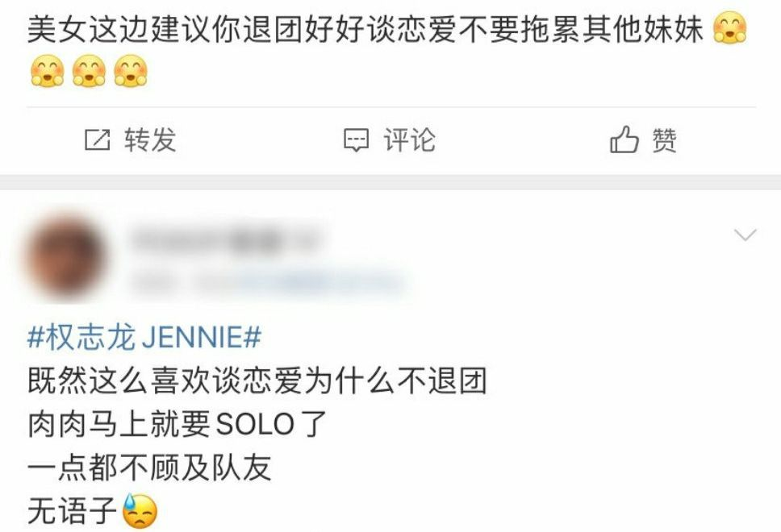This screenshot has height=532, width=781.
Task: Like the post with the thumbs-up icon
Action: click(624, 139)
